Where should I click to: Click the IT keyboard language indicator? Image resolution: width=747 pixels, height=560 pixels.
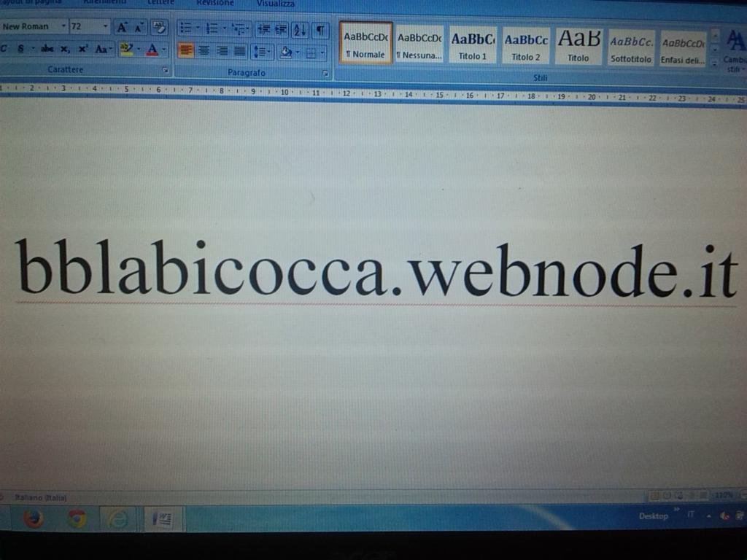pyautogui.click(x=692, y=514)
